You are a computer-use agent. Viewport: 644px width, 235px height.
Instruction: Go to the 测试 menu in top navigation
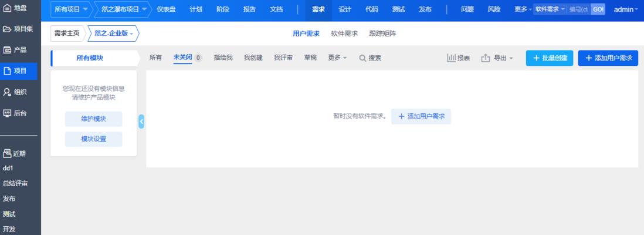[x=398, y=9]
